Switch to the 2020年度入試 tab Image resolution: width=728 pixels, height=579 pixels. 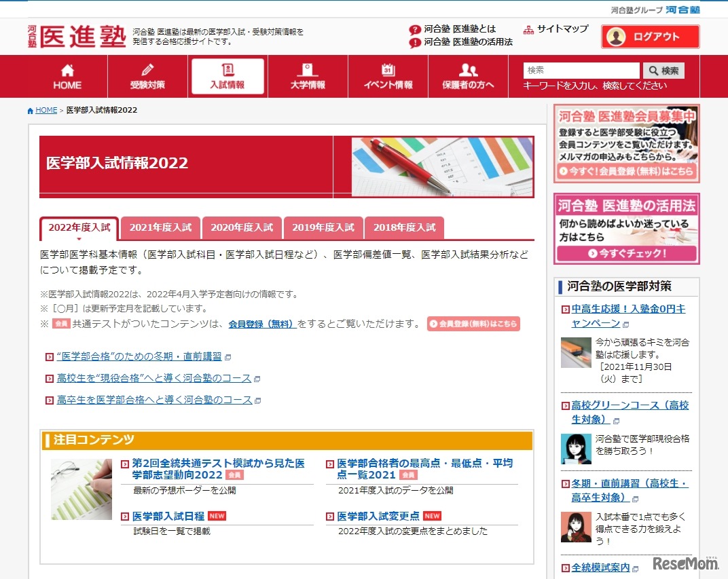(242, 228)
